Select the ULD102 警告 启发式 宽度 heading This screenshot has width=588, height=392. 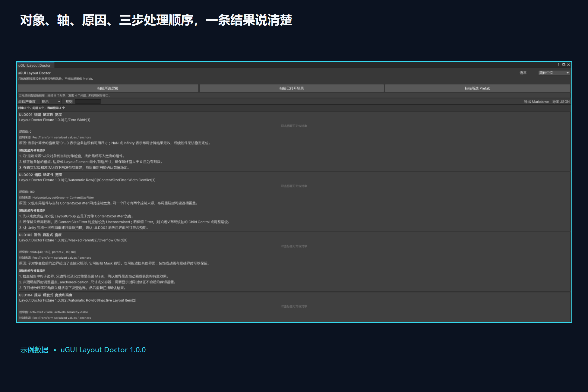coord(40,235)
